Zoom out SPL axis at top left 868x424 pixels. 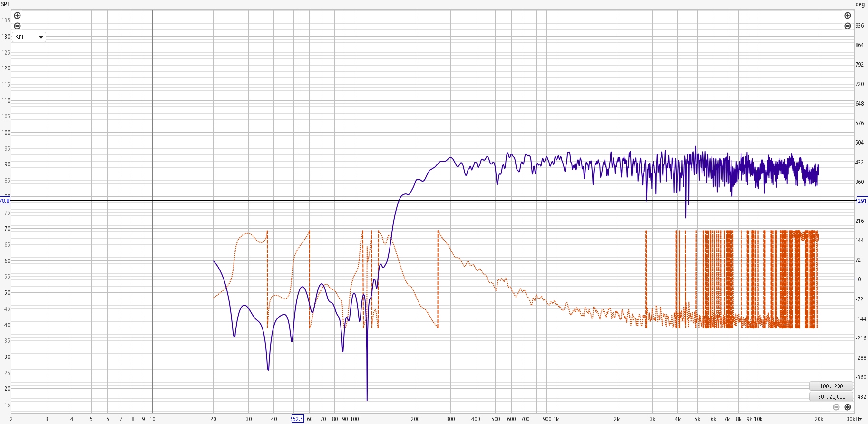click(18, 26)
